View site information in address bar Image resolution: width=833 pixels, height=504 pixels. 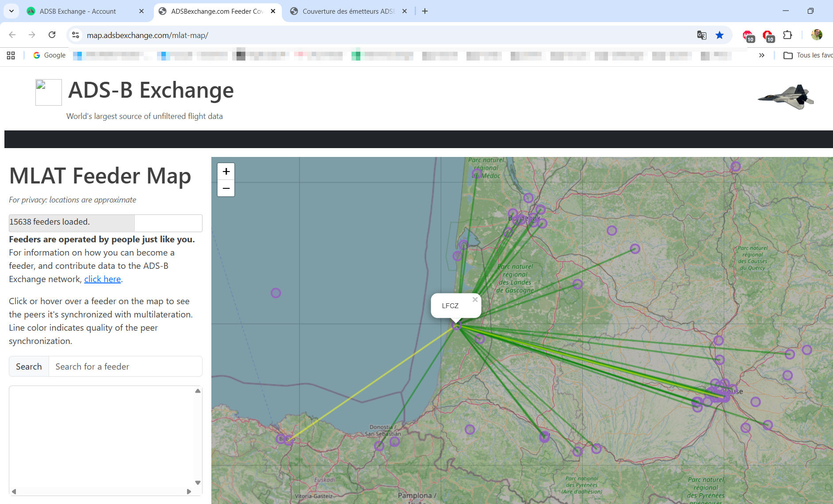pos(76,35)
